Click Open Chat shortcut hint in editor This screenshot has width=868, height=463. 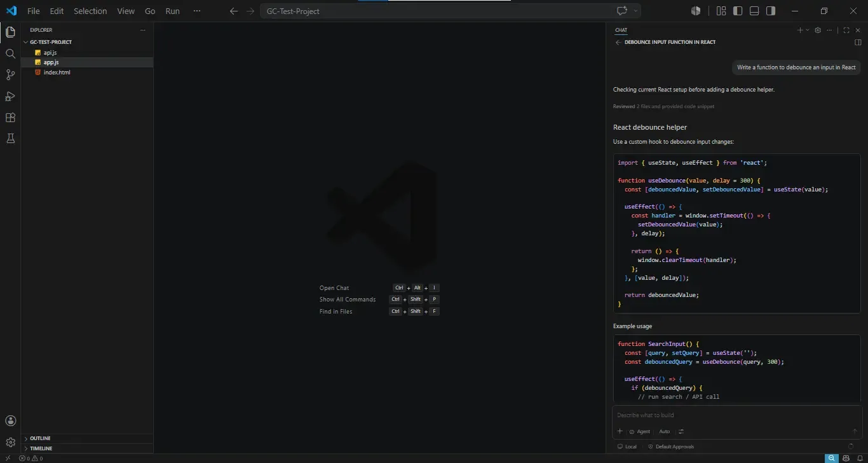334,288
